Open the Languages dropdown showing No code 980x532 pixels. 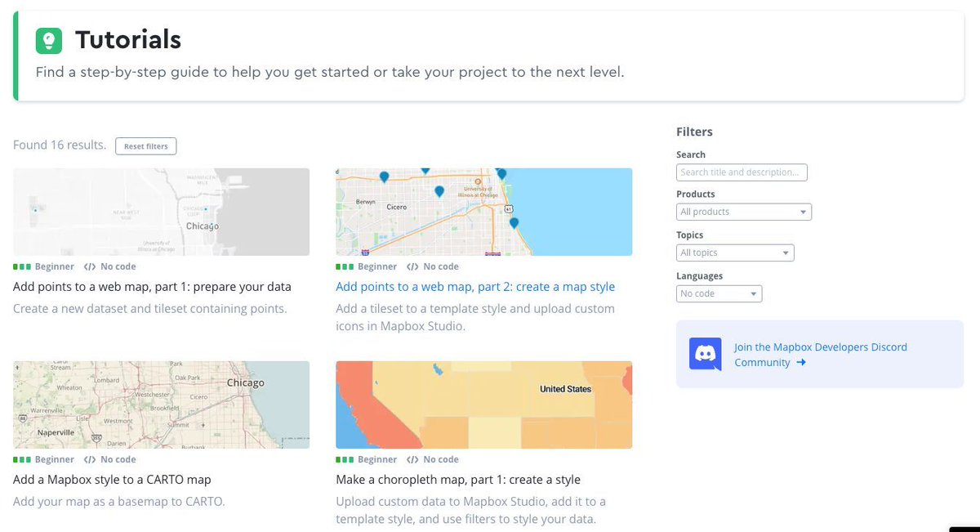(719, 293)
